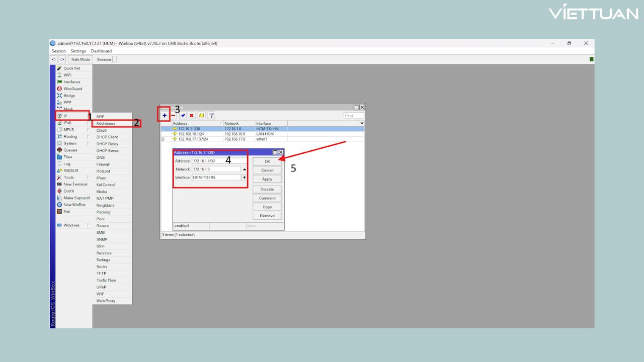Click the Undo arrow in toolbar

(54, 59)
